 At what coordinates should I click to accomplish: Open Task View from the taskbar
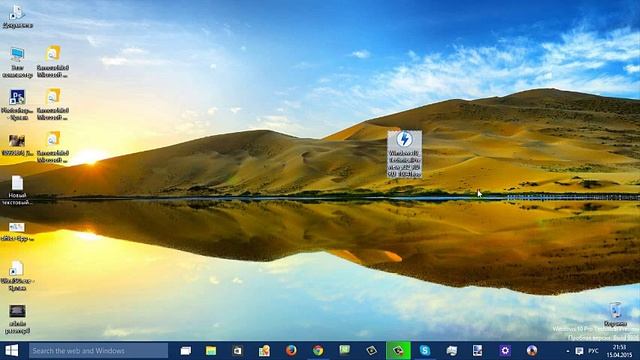pos(186,351)
